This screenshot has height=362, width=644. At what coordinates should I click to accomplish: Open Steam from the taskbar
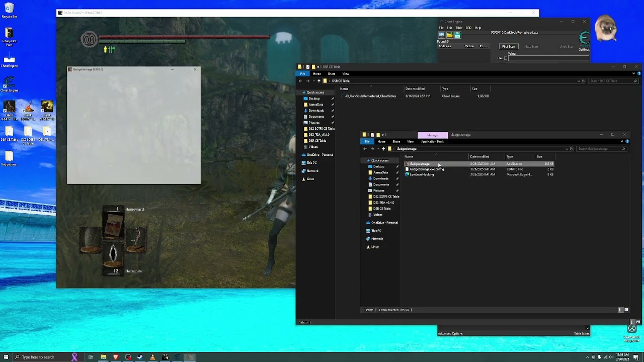140,357
